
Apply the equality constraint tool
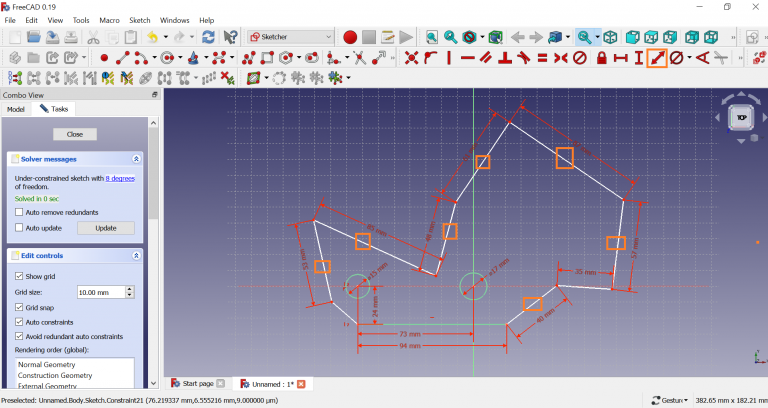pos(541,58)
